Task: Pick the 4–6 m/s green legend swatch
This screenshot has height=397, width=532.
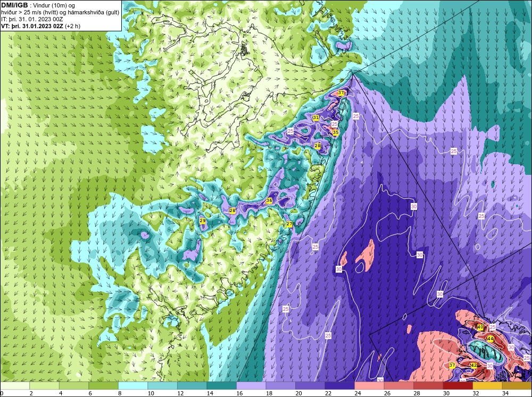Action: point(74,385)
